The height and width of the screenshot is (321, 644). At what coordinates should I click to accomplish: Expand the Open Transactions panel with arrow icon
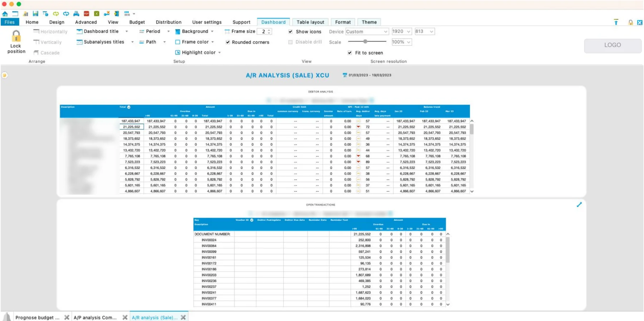[579, 205]
